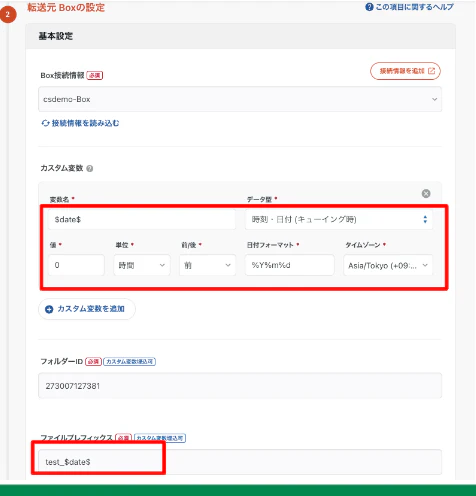Remove custom variable with the X icon
This screenshot has width=476, height=496.
point(426,194)
